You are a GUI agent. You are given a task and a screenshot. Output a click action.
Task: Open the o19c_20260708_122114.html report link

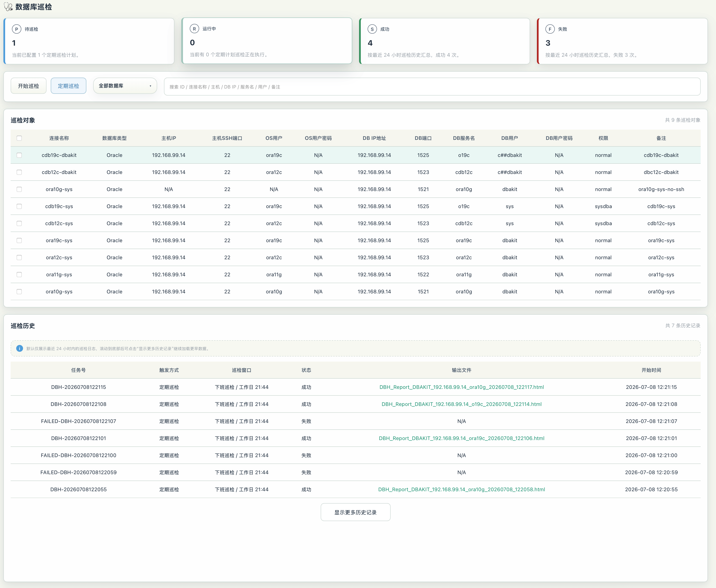(x=462, y=404)
